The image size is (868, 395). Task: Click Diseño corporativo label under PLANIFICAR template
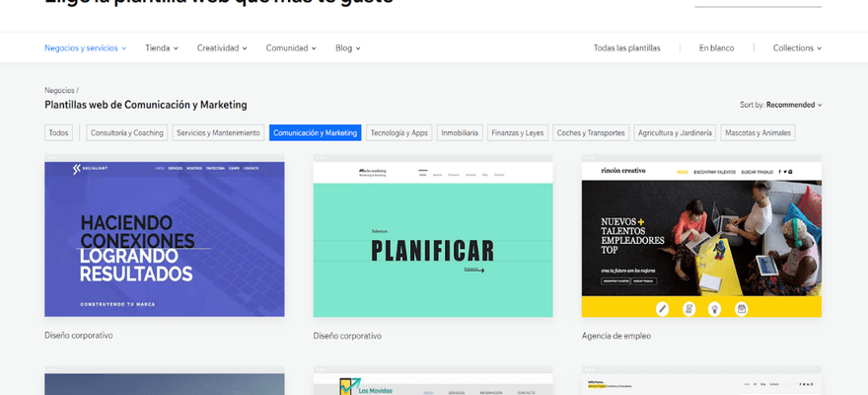tap(347, 336)
